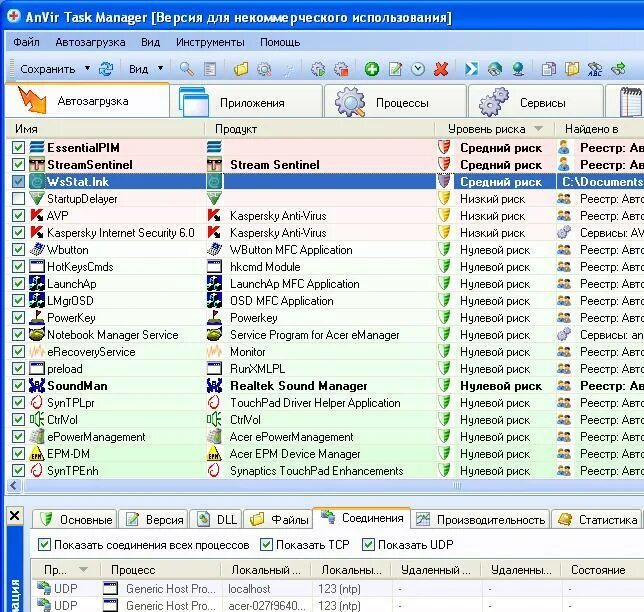
Task: Click the horizontal scrollbar thumb
Action: [456, 485]
